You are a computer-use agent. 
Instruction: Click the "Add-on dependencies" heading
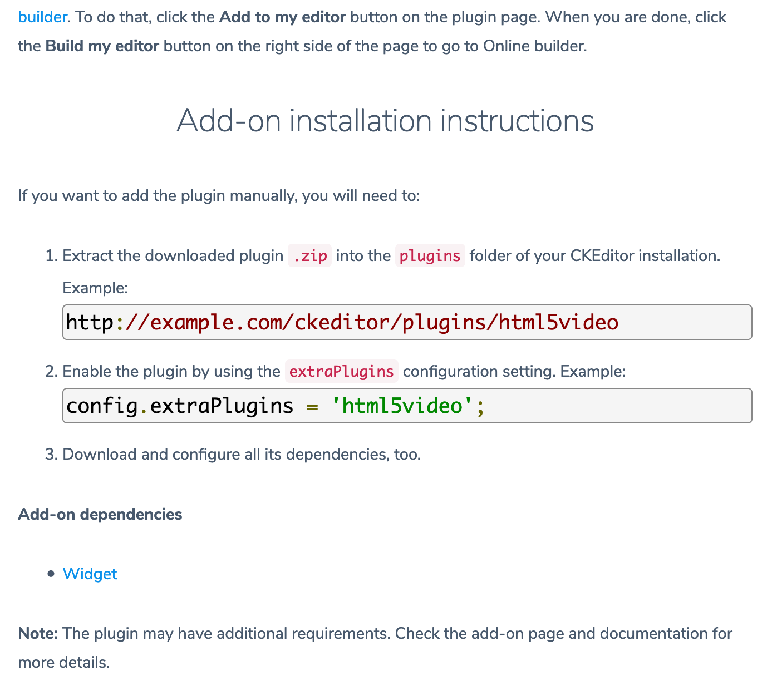(100, 514)
